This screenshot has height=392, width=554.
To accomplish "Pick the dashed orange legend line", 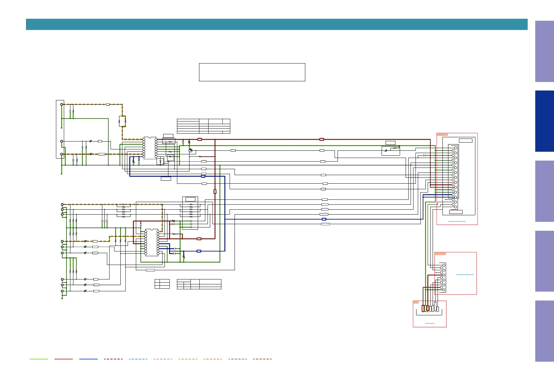I will pyautogui.click(x=213, y=359).
